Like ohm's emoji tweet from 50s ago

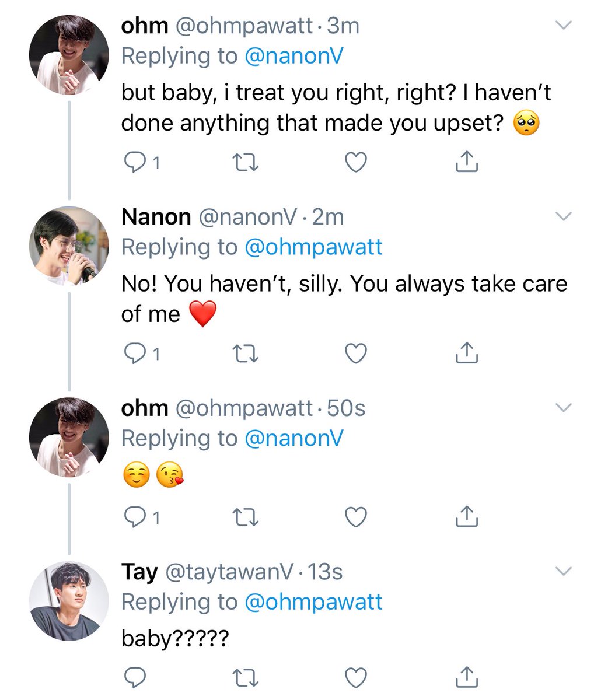(x=356, y=517)
